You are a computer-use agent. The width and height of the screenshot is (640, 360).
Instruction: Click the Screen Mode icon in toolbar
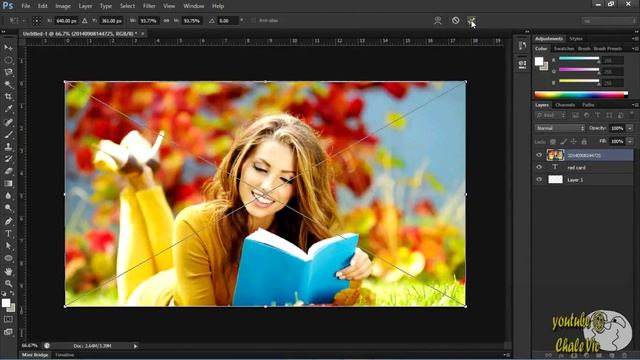tap(8, 332)
